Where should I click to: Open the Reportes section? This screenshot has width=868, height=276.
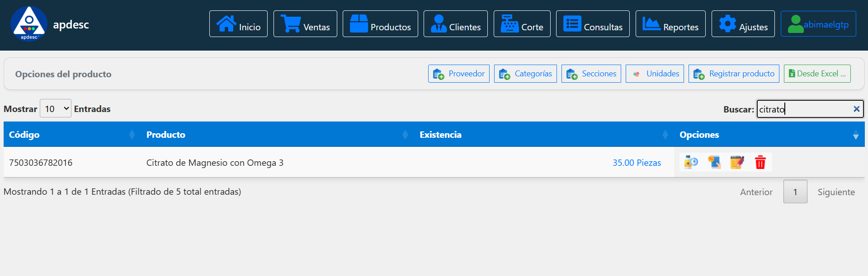click(670, 24)
